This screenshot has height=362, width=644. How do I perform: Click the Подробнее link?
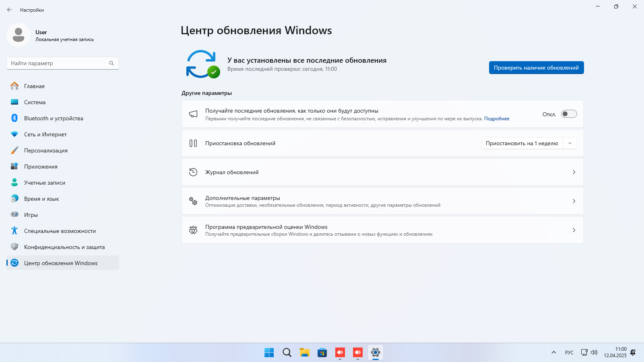497,119
